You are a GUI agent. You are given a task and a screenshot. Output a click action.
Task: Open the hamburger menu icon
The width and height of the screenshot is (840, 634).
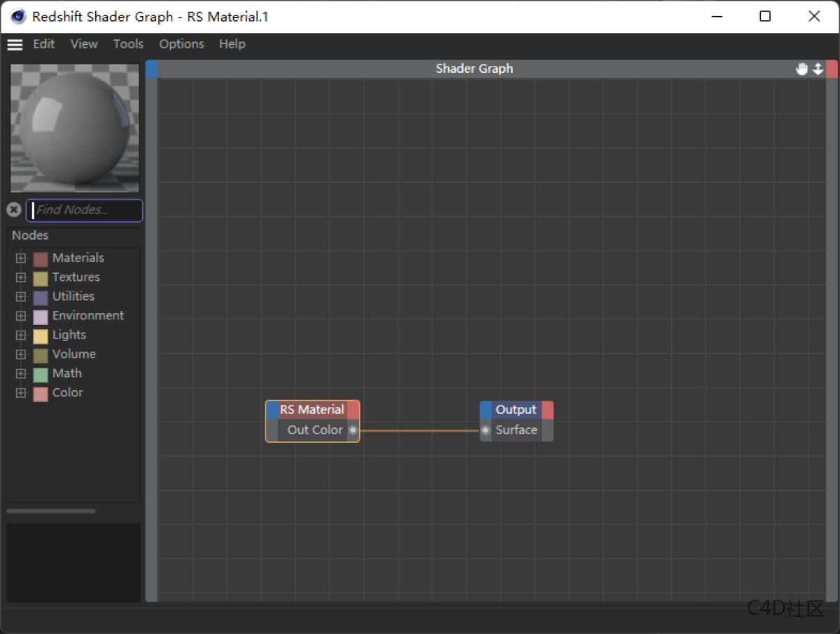point(15,44)
